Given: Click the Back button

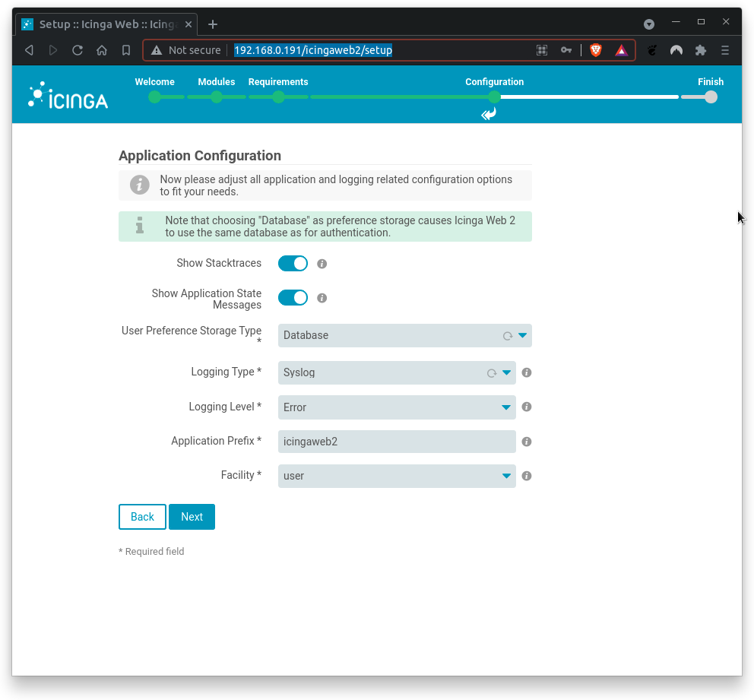Looking at the screenshot, I should pyautogui.click(x=142, y=516).
